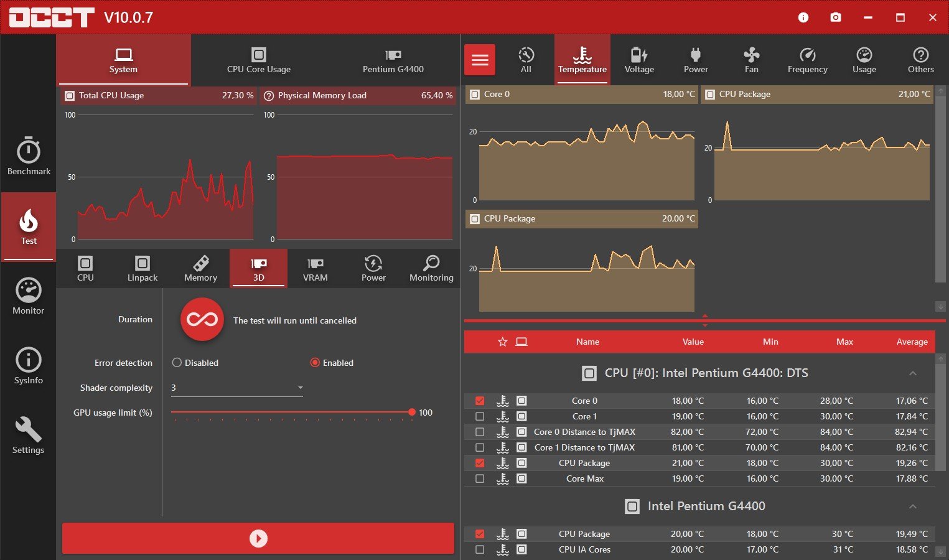949x560 pixels.
Task: Click the sensor table vertical scrollbar
Action: point(940,417)
